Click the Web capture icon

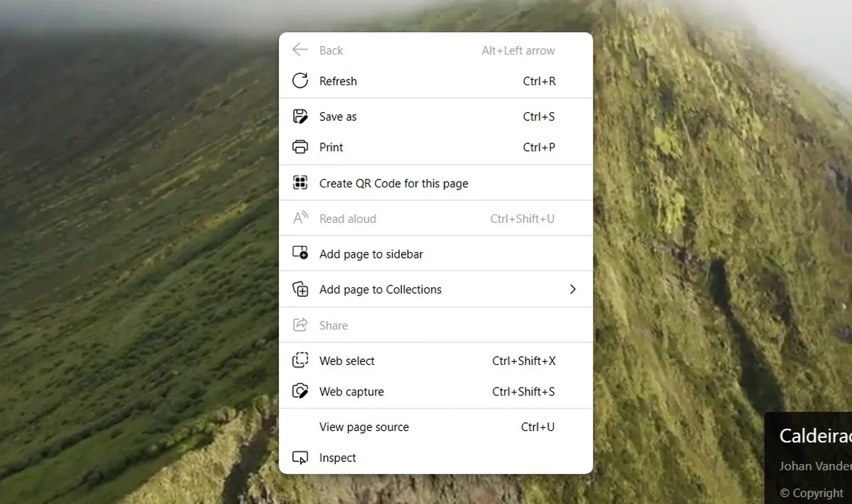(x=300, y=391)
